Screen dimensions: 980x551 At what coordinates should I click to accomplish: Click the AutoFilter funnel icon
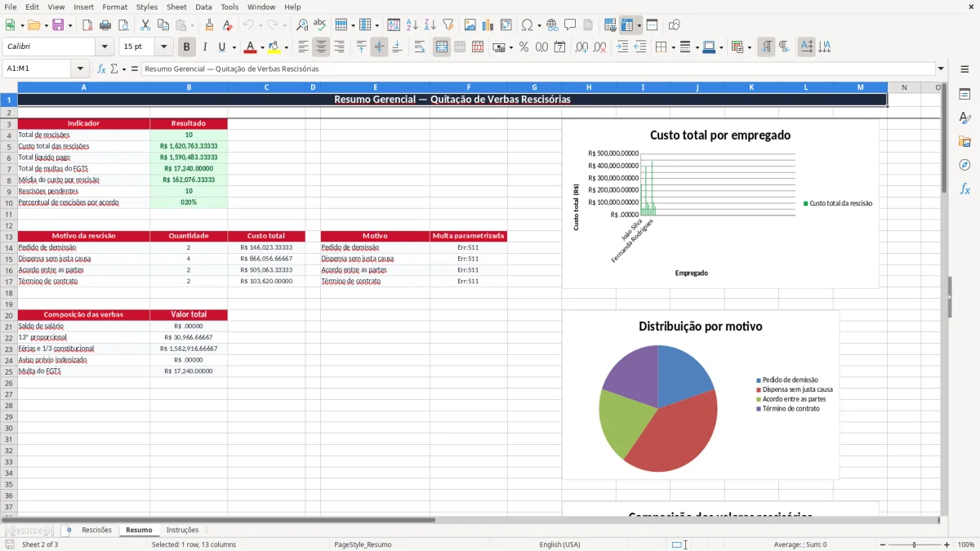[x=448, y=25]
